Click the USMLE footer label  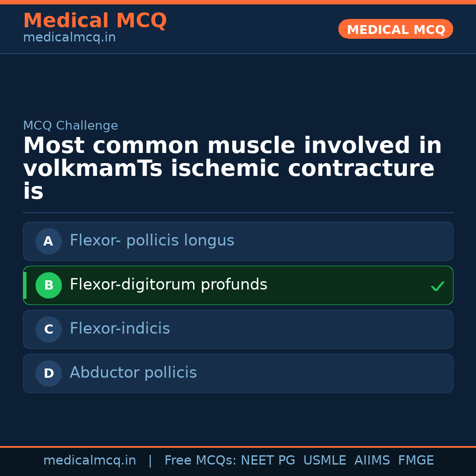click(324, 461)
